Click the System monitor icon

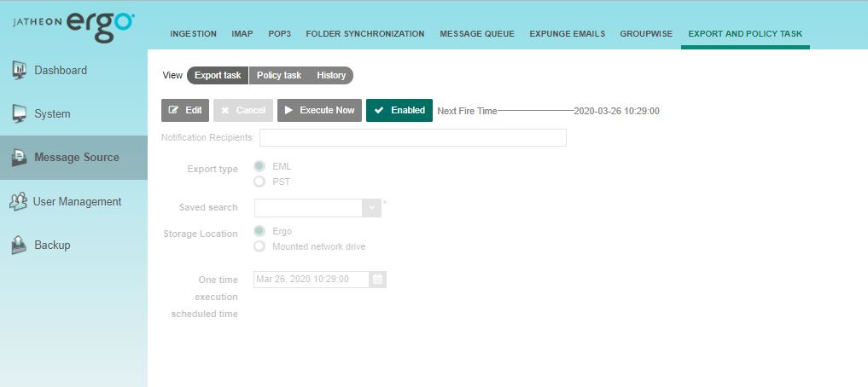pyautogui.click(x=19, y=113)
